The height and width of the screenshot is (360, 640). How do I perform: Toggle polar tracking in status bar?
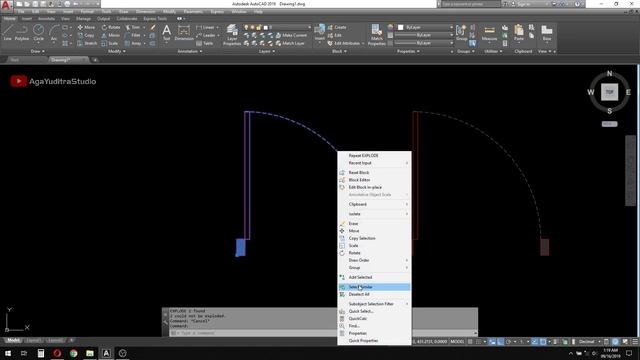509,342
